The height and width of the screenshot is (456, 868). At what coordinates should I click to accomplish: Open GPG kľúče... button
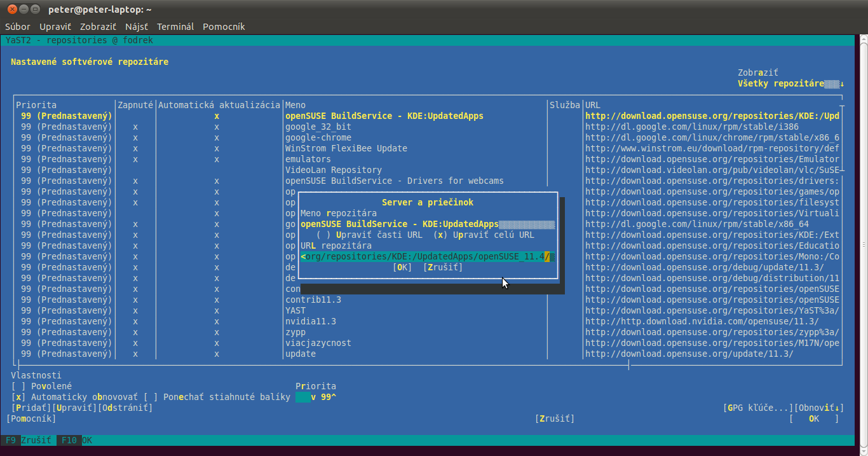click(x=758, y=408)
